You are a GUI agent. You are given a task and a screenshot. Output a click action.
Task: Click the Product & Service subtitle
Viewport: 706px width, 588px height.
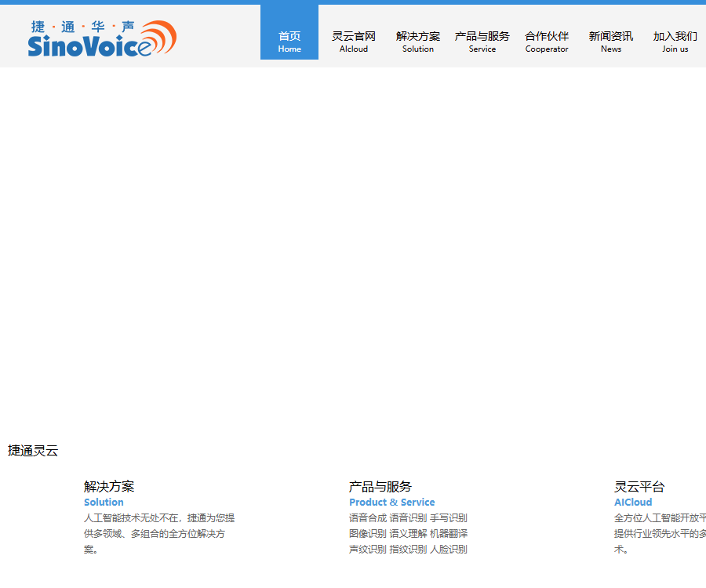click(391, 502)
